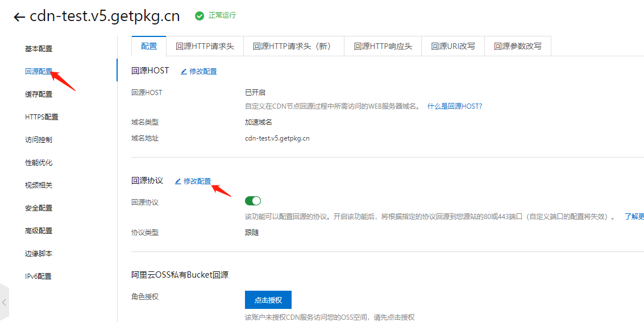Open 安全配置 in the sidebar
The image size is (644, 322).
click(x=39, y=208)
